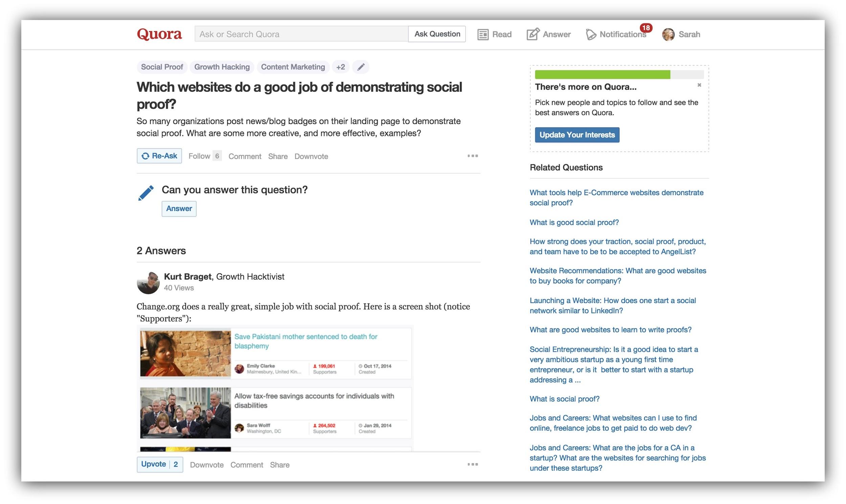The image size is (846, 504).
Task: Click the Re-Ask button
Action: pyautogui.click(x=159, y=156)
